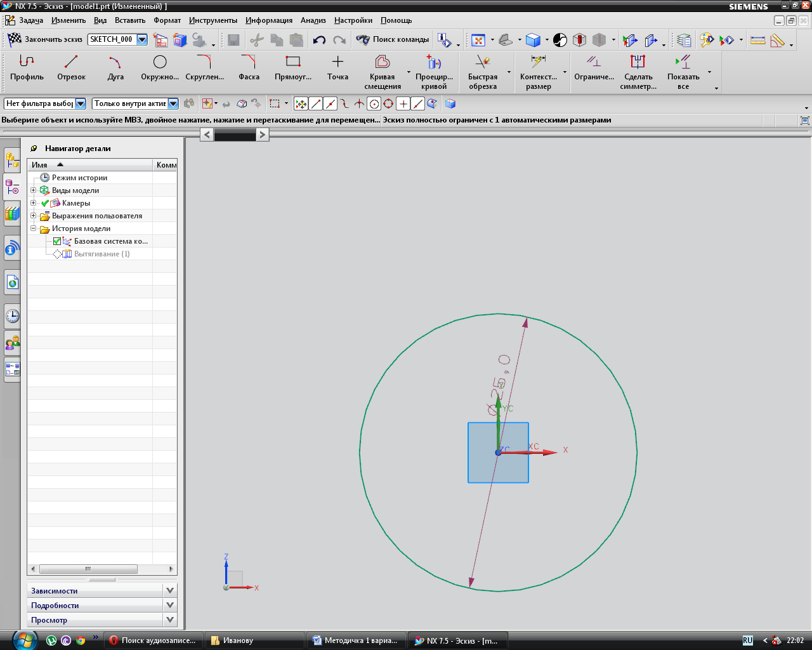Switch to Методичка 1 вариа... taskbar window

pos(355,640)
